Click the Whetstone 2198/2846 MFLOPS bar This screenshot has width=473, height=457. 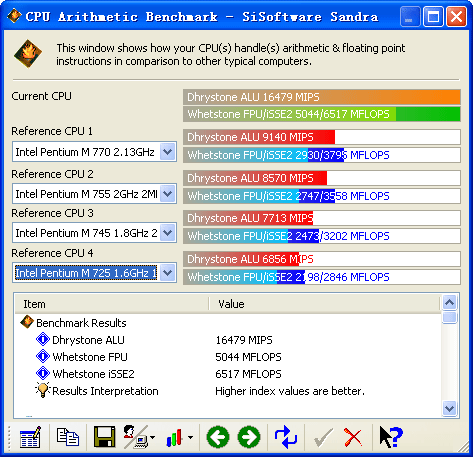coord(322,277)
